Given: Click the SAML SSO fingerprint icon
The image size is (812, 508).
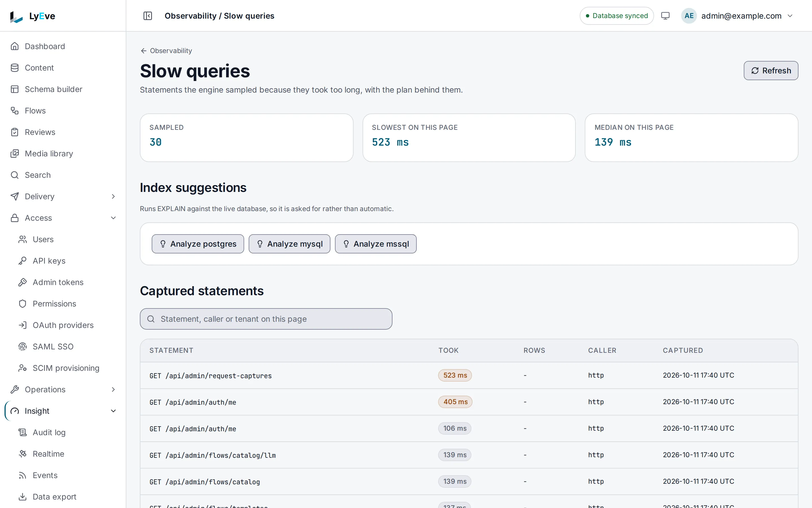Looking at the screenshot, I should point(23,346).
